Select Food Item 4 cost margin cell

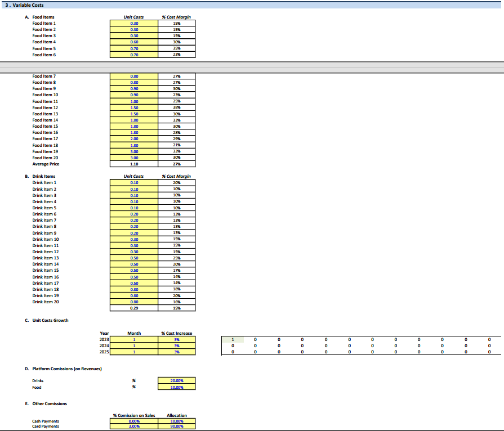[x=177, y=42]
